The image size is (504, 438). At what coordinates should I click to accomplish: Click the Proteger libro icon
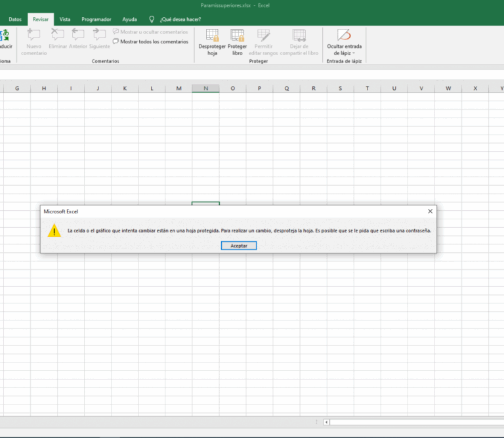coord(237,36)
